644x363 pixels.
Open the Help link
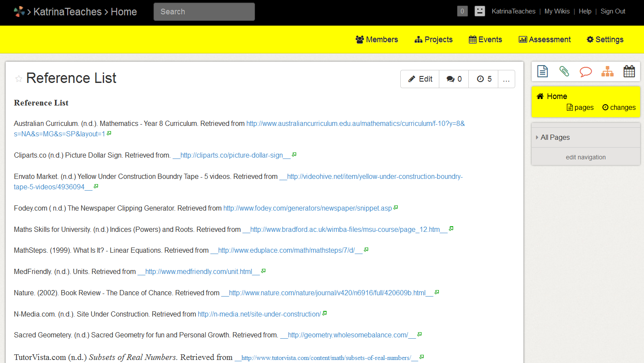click(585, 11)
